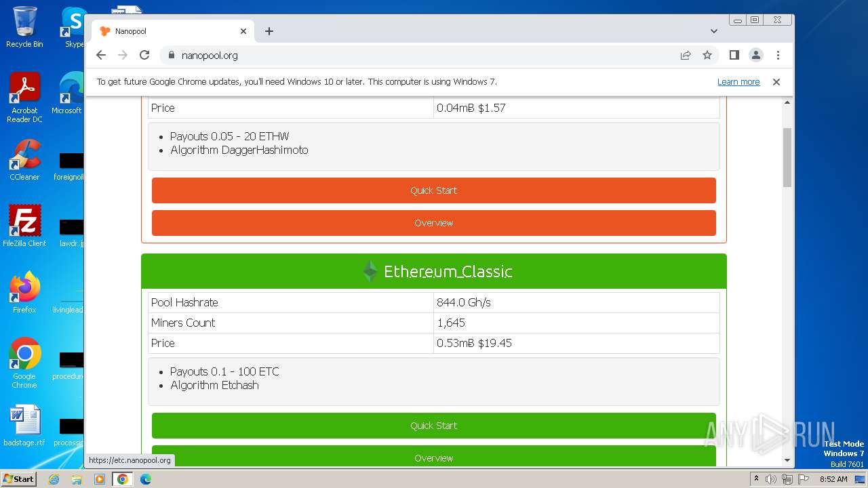Screen dimensions: 868x488
Task: Open the Chrome profile avatar
Action: tap(756, 56)
